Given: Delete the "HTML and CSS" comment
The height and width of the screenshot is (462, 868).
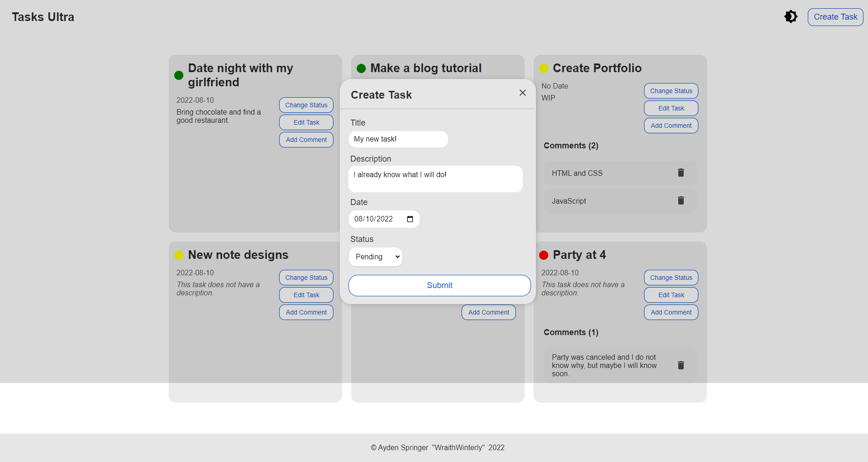Looking at the screenshot, I should [681, 173].
